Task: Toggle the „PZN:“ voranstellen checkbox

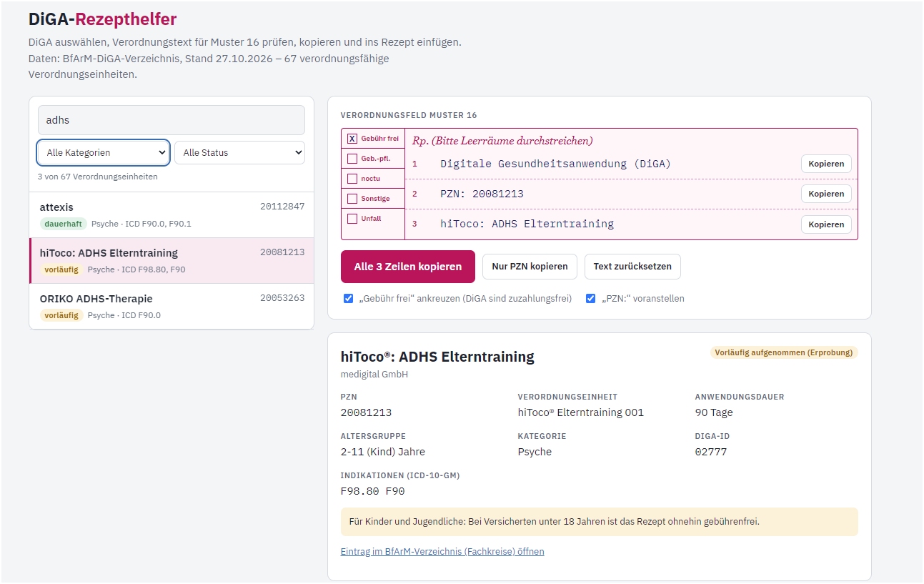Action: pos(591,299)
